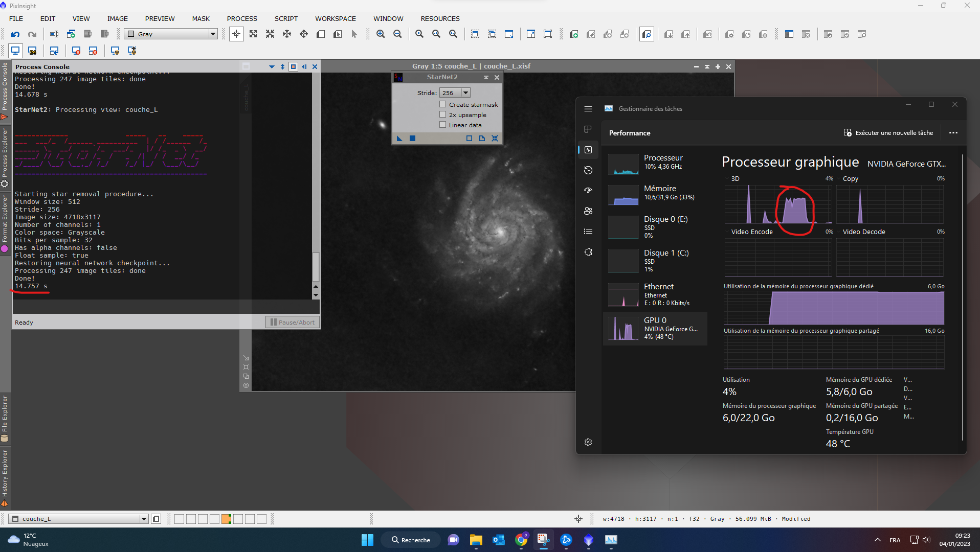Click the redo arrow in PixInsight toolbar

32,34
